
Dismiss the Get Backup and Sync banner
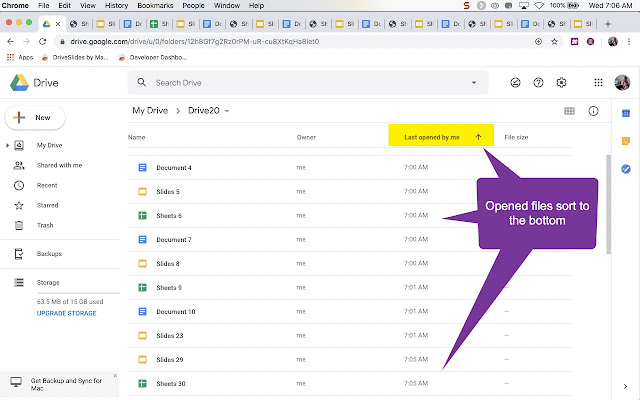(115, 377)
